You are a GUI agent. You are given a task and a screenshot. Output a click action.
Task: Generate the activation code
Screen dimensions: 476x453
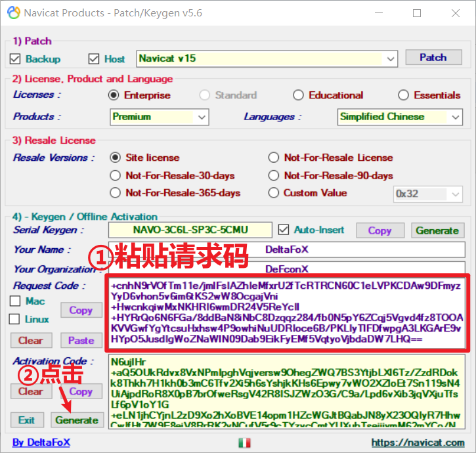click(77, 420)
